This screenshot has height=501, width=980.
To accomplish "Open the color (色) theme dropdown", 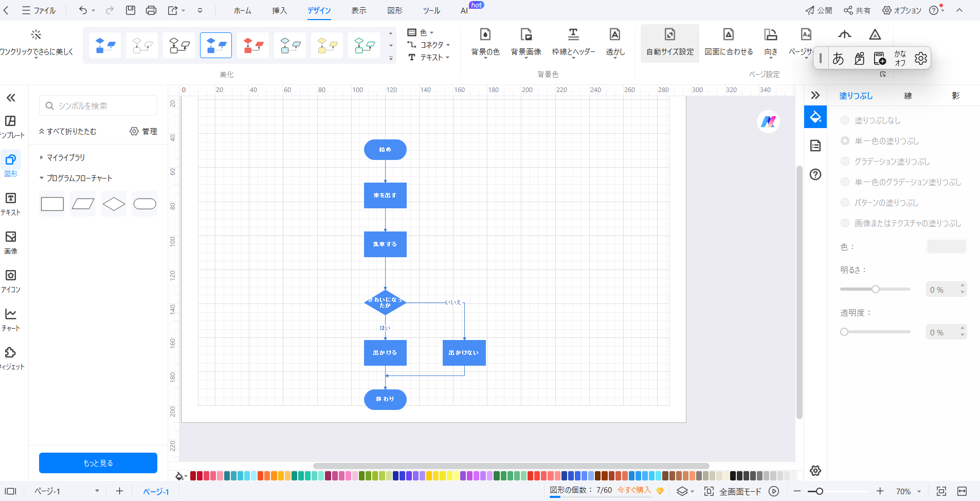I will click(420, 32).
